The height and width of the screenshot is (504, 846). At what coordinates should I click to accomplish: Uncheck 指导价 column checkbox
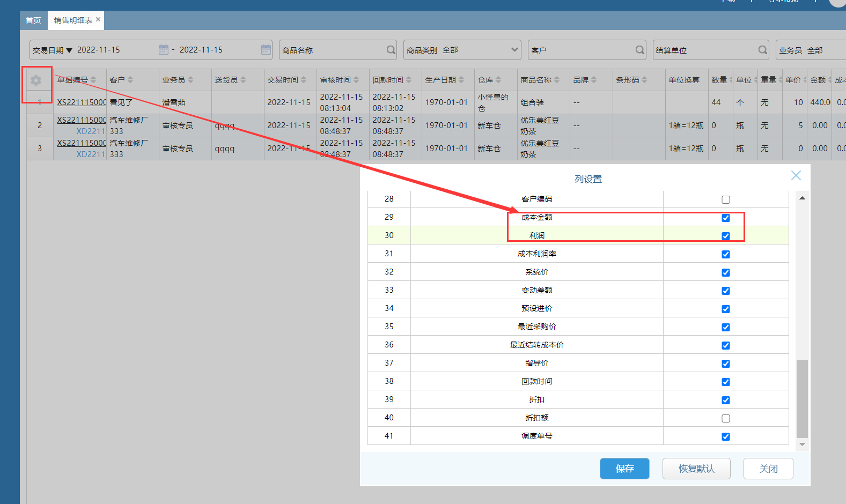pyautogui.click(x=726, y=364)
